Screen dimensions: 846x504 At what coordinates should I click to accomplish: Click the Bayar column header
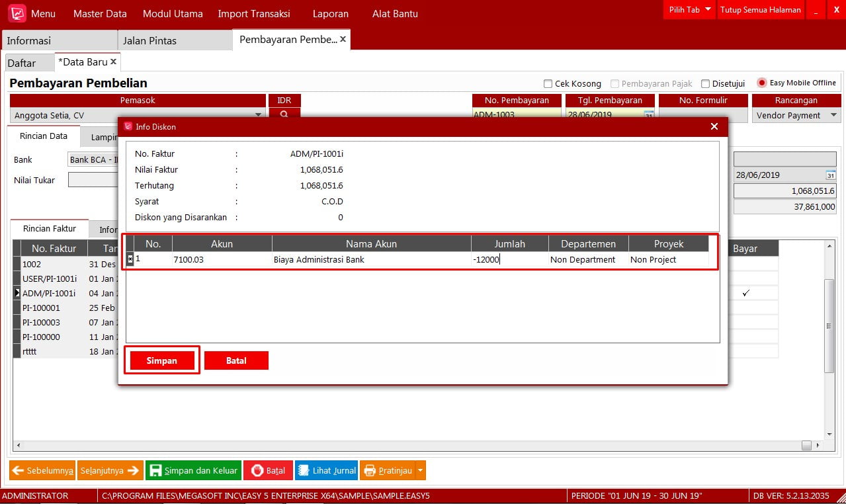pos(746,248)
